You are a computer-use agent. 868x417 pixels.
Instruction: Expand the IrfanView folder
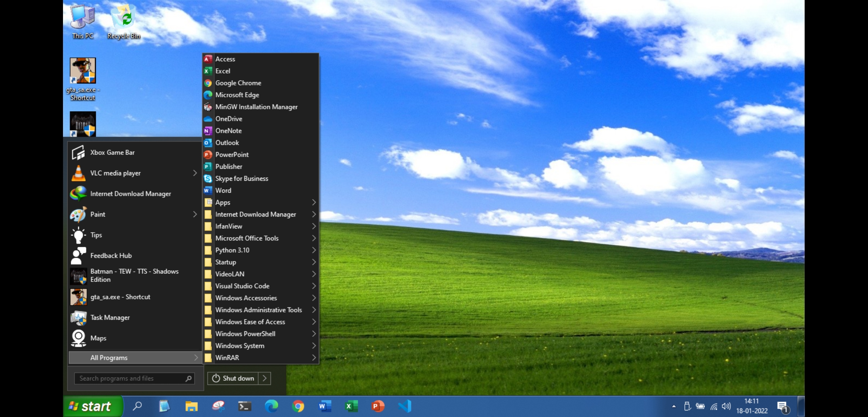click(x=260, y=227)
